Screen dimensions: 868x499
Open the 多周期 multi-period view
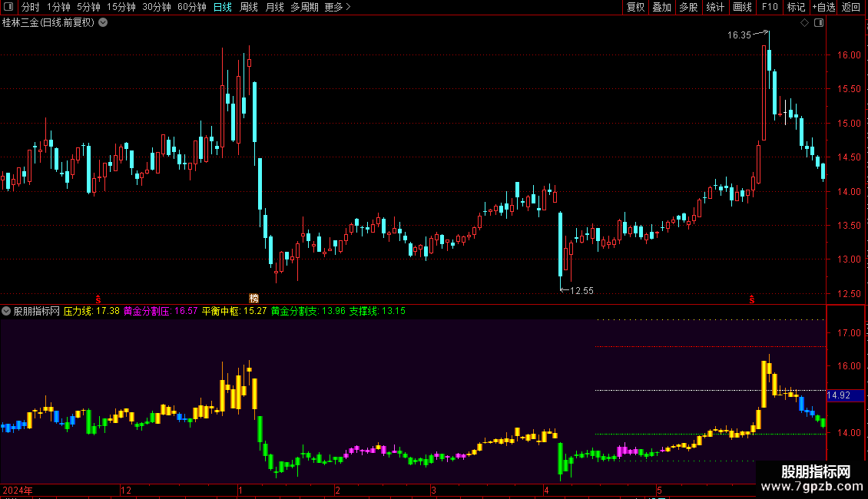point(304,7)
